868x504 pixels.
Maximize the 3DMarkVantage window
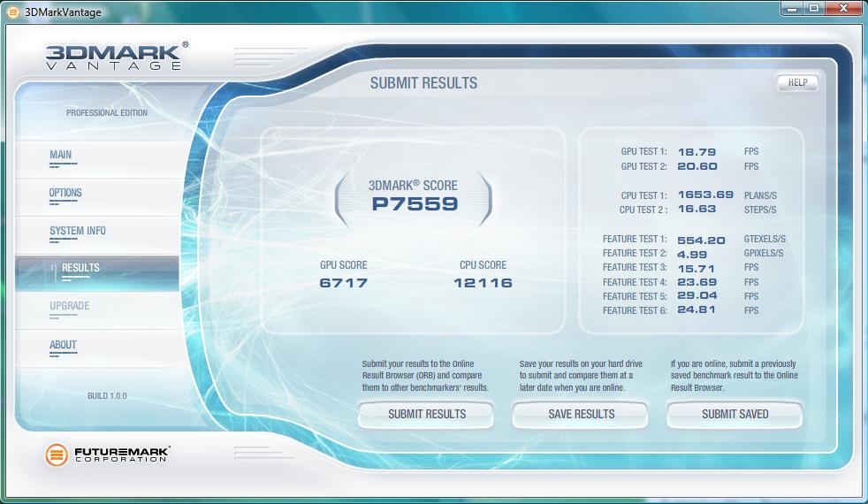click(814, 8)
